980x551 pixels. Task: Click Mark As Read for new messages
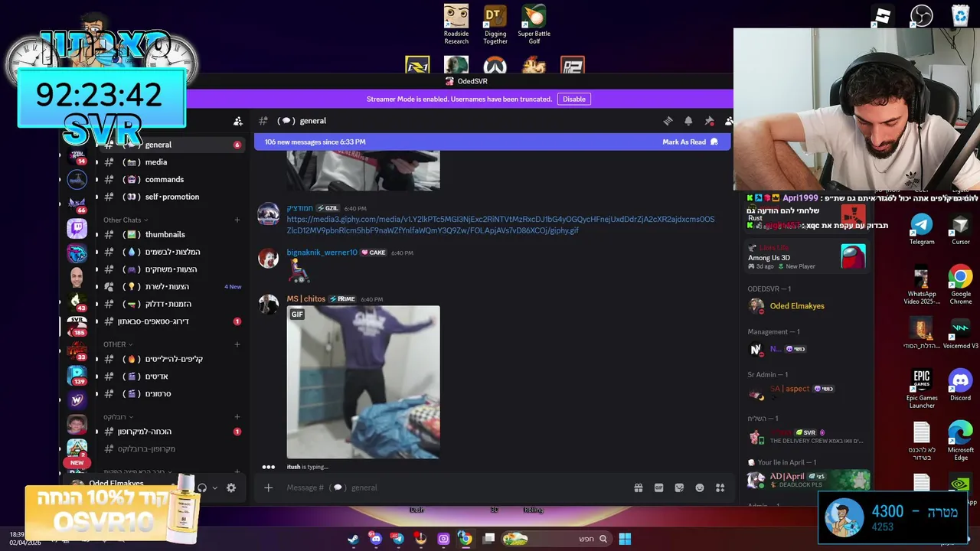[690, 142]
